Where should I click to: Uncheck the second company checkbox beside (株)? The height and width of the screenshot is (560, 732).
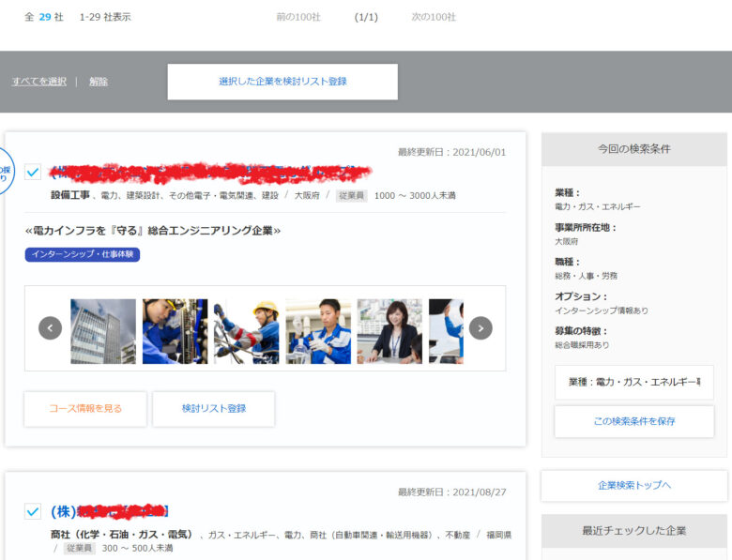(x=33, y=511)
